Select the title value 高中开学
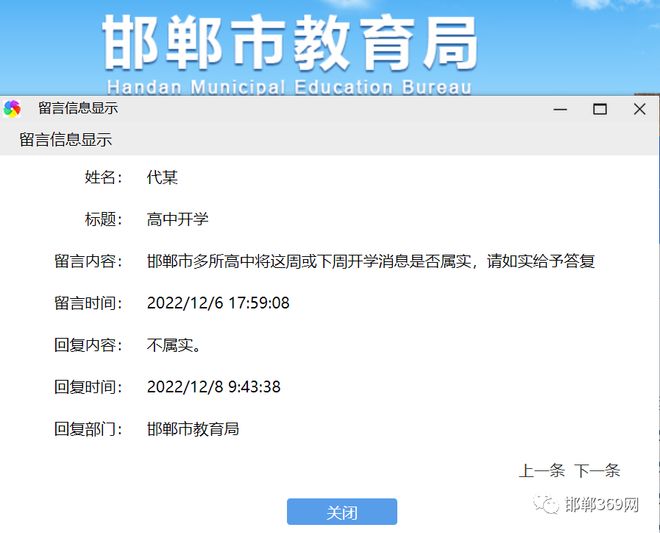The height and width of the screenshot is (533, 660). click(x=178, y=219)
